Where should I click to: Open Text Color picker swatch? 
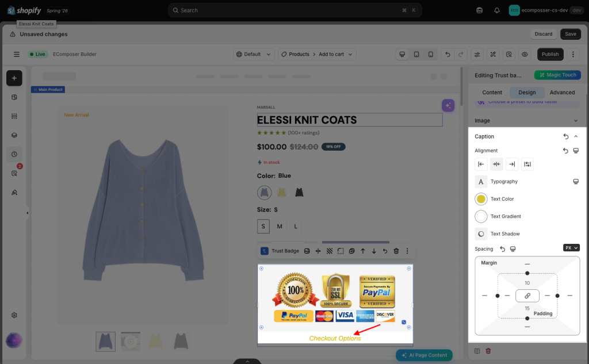(x=481, y=199)
